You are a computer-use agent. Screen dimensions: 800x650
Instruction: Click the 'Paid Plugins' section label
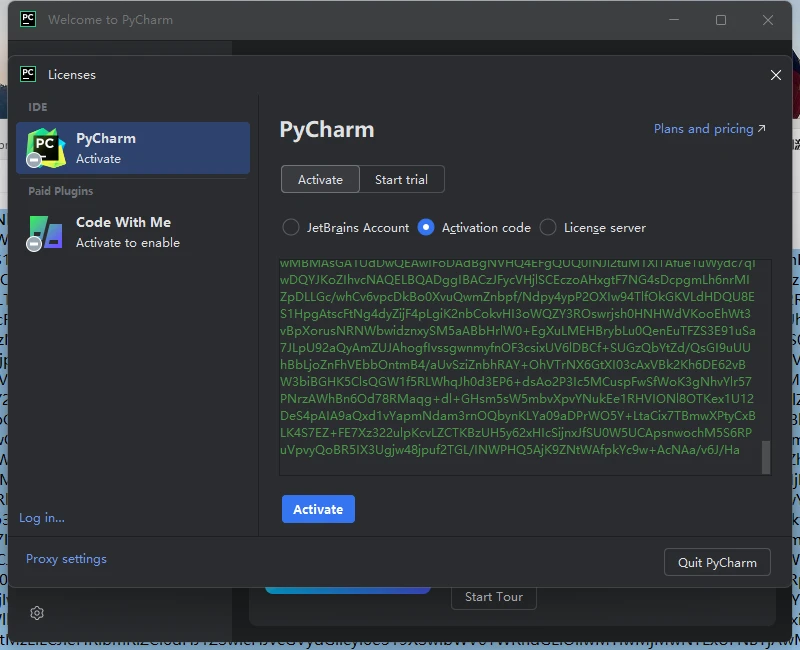61,191
